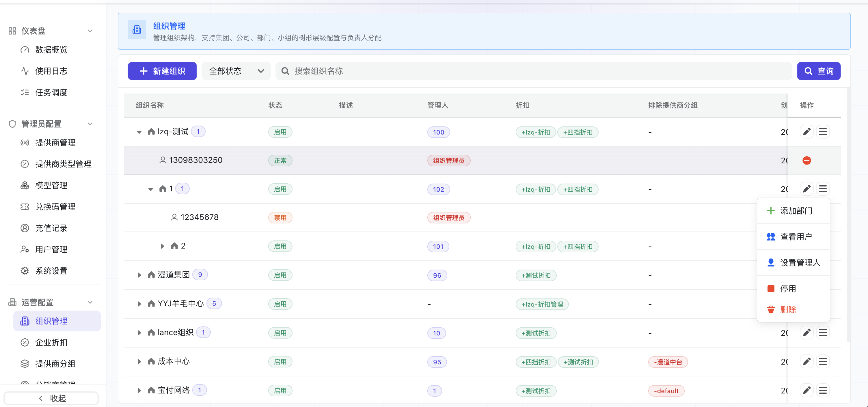This screenshot has width=868, height=407.
Task: Click the user icon beside 12345678
Action: 174,217
